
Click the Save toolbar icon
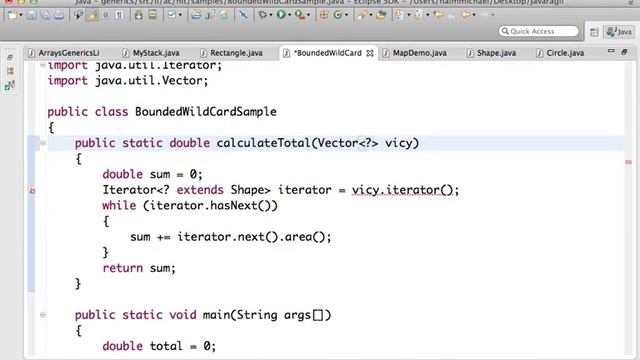(x=31, y=16)
